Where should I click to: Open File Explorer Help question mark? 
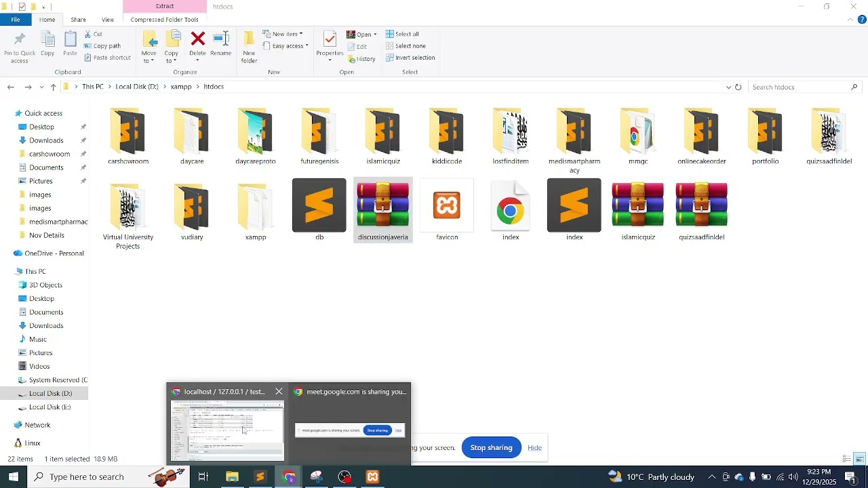click(x=862, y=20)
